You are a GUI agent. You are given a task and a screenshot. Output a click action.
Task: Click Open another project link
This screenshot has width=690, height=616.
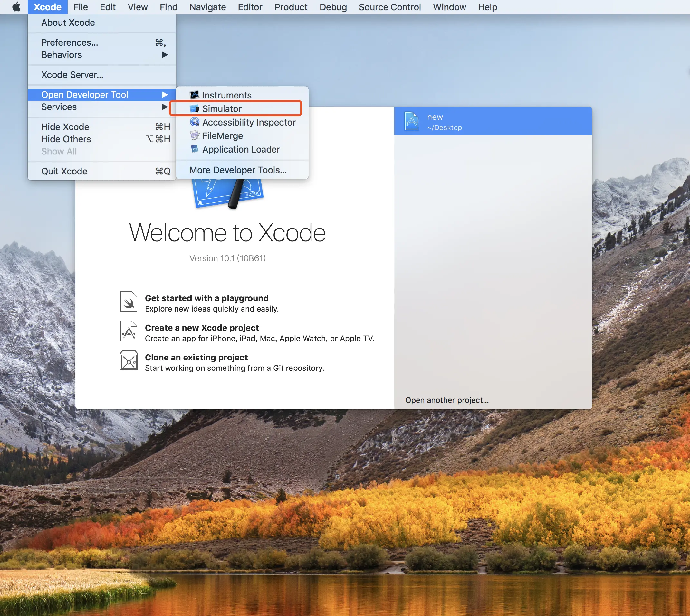(446, 400)
